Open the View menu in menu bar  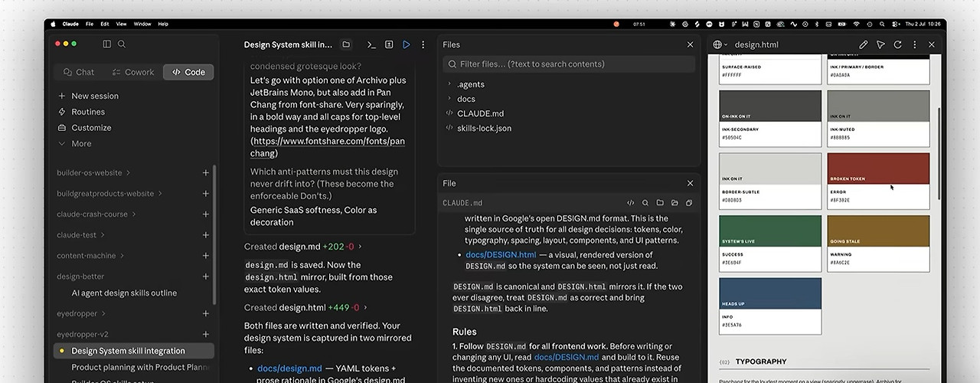point(121,24)
